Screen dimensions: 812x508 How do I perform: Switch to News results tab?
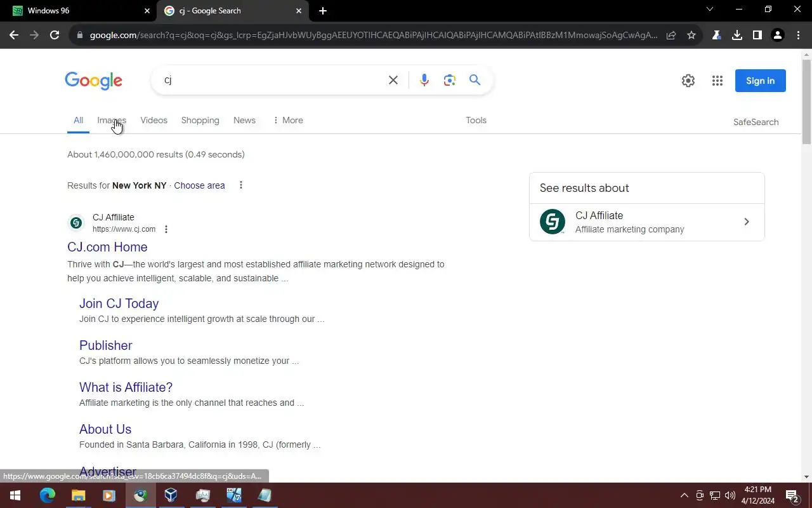point(244,120)
